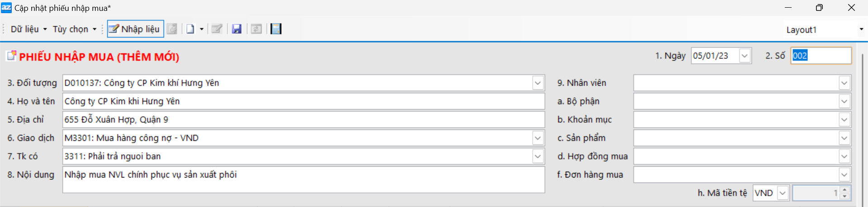Click the grayed-out print icon after Nhập liệu
The height and width of the screenshot is (207, 868).
coord(172,29)
